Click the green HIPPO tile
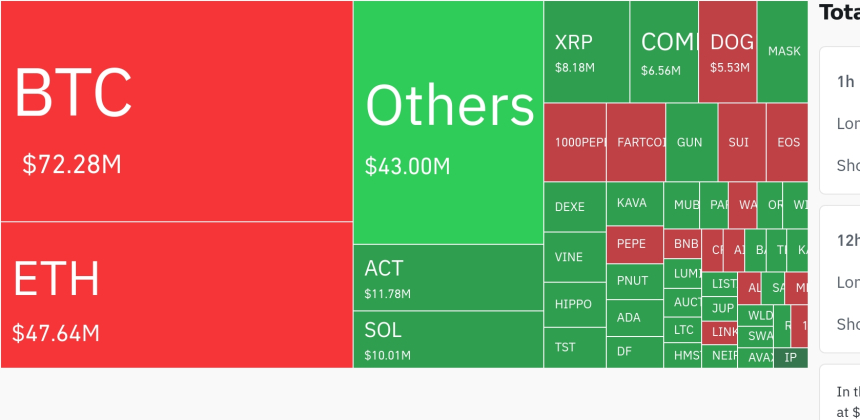 575,304
